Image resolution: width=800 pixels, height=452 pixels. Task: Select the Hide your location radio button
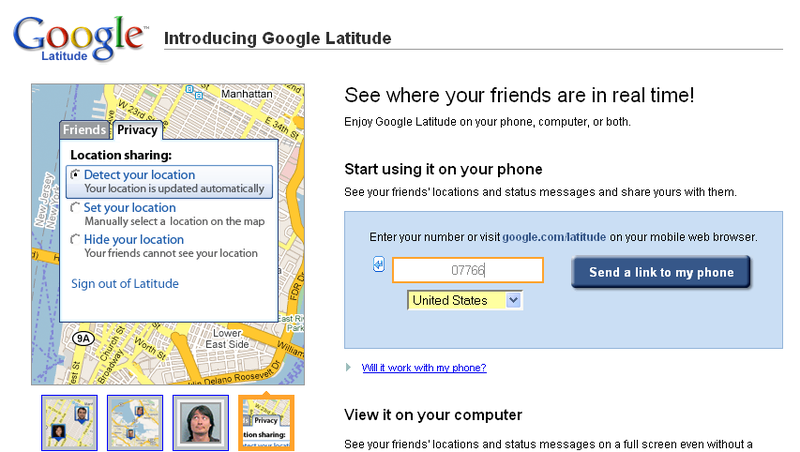tap(75, 239)
